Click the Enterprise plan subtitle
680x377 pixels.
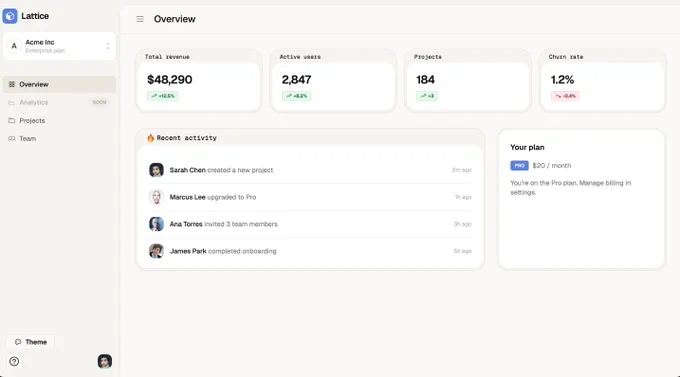(45, 51)
